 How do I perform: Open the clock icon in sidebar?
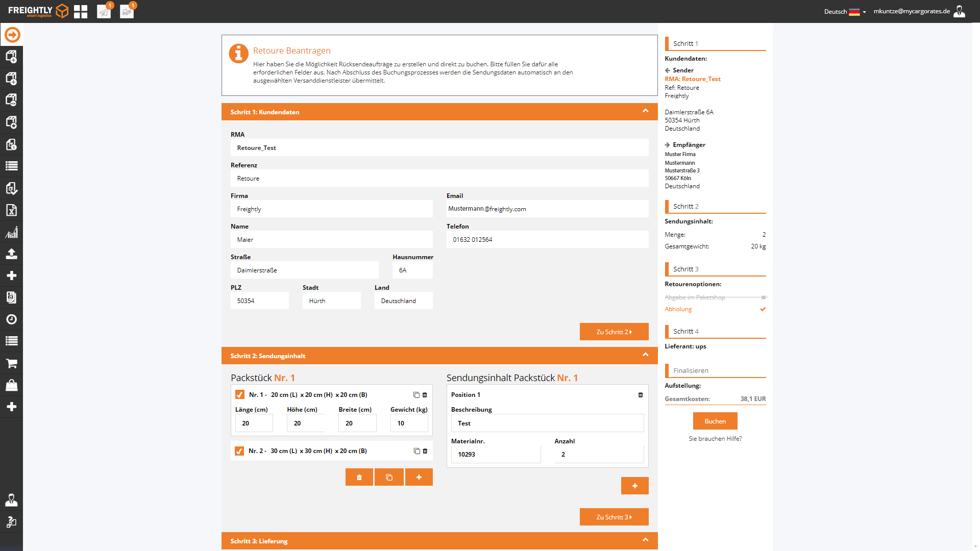11,319
